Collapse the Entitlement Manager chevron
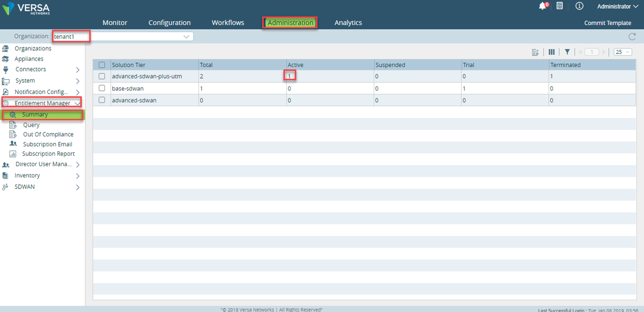The image size is (644, 312). (77, 103)
